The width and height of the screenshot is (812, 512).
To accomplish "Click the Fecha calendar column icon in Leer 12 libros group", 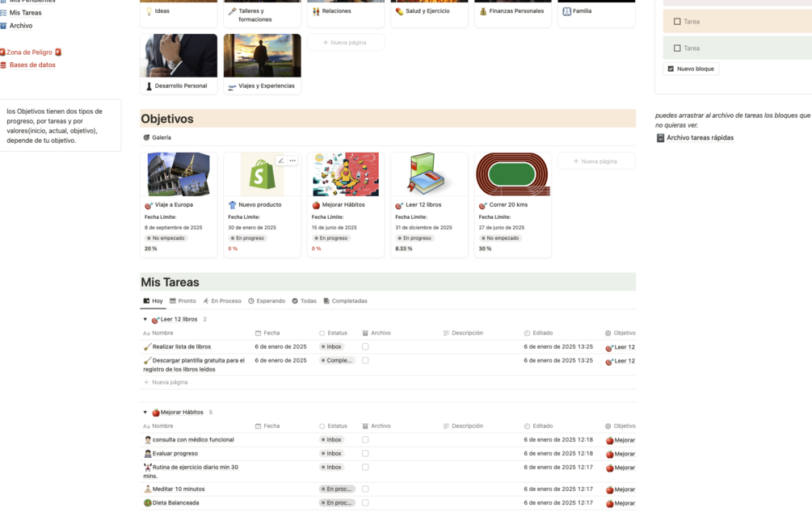I will pos(258,334).
